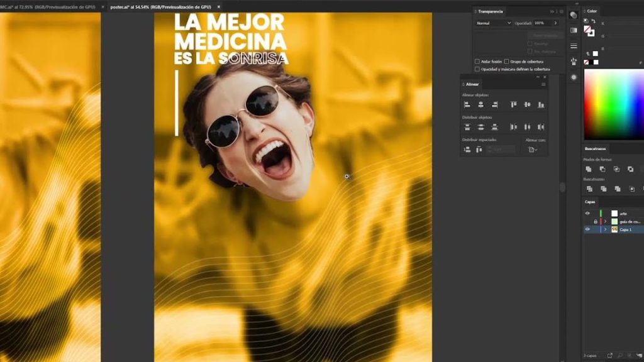
Task: Click the Minus Front shape mode icon
Action: [x=602, y=169]
